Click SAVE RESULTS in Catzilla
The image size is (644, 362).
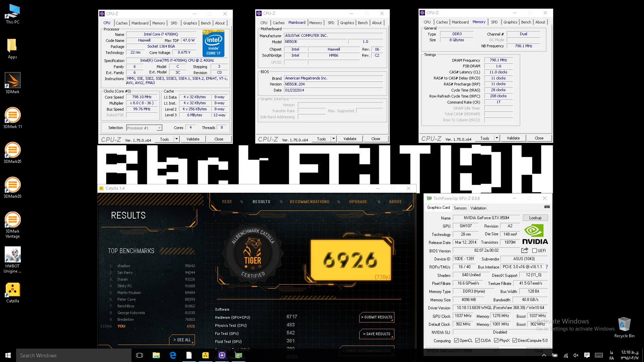(x=376, y=334)
